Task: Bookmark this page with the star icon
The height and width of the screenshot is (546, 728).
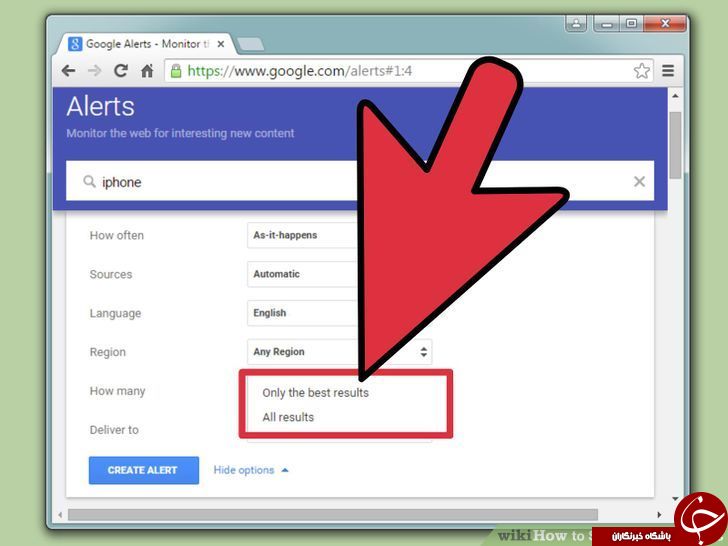Action: coord(642,71)
